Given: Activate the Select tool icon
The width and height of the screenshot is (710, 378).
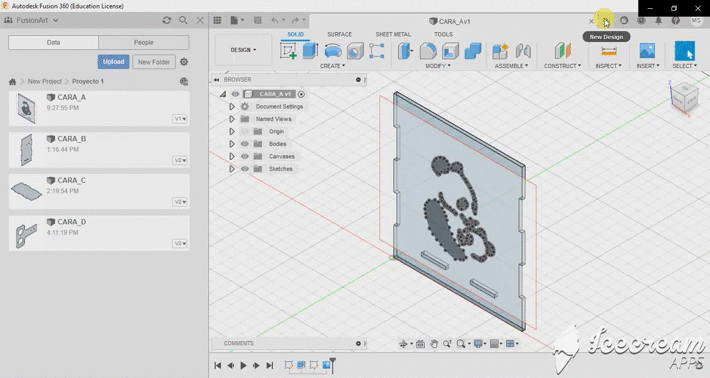Looking at the screenshot, I should tap(684, 51).
